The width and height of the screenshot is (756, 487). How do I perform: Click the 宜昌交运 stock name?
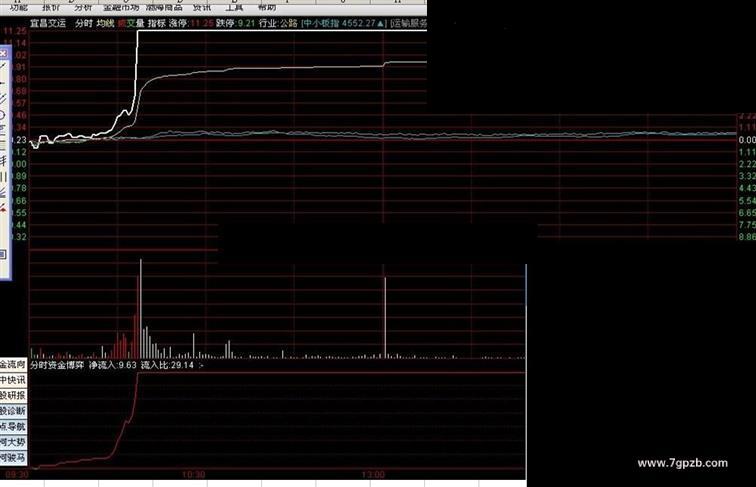pyautogui.click(x=48, y=23)
